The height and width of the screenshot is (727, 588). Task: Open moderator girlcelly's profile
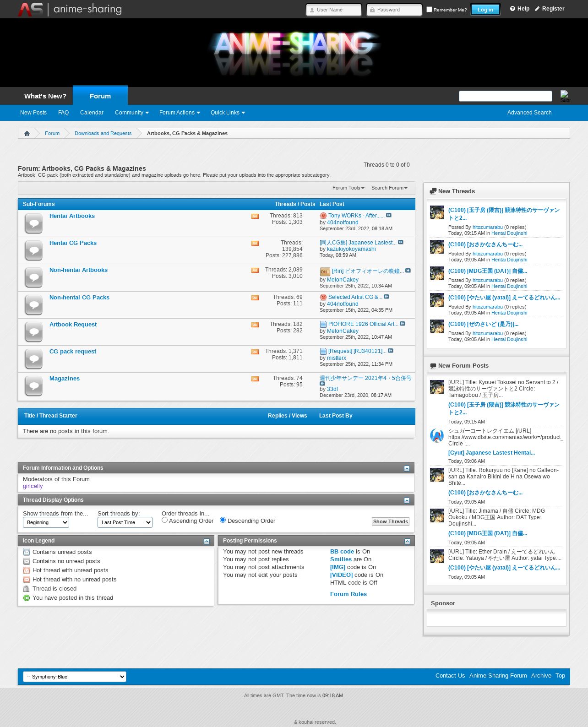(33, 486)
